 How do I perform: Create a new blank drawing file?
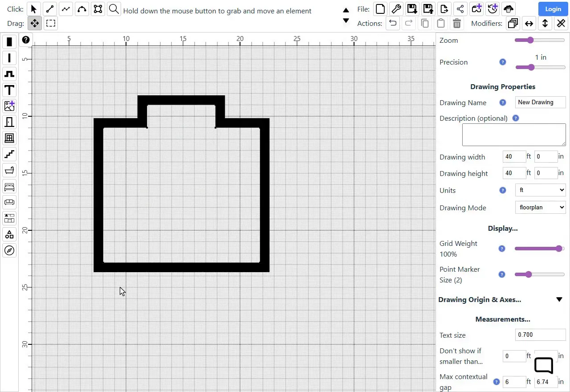click(380, 9)
